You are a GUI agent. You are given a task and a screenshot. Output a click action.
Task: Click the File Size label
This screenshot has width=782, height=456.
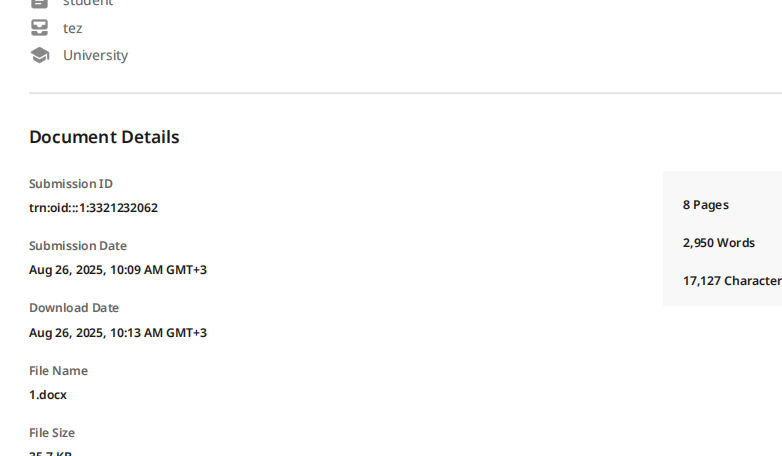coord(52,433)
